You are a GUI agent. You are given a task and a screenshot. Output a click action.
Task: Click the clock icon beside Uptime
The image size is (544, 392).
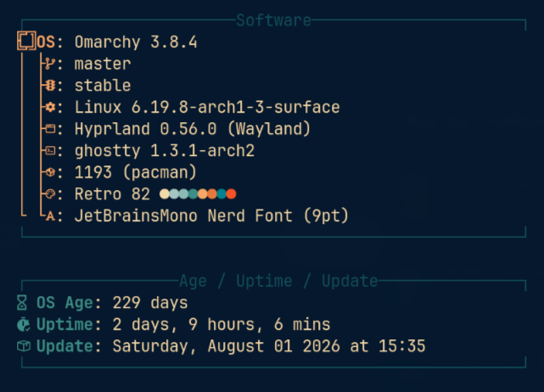[x=24, y=324]
